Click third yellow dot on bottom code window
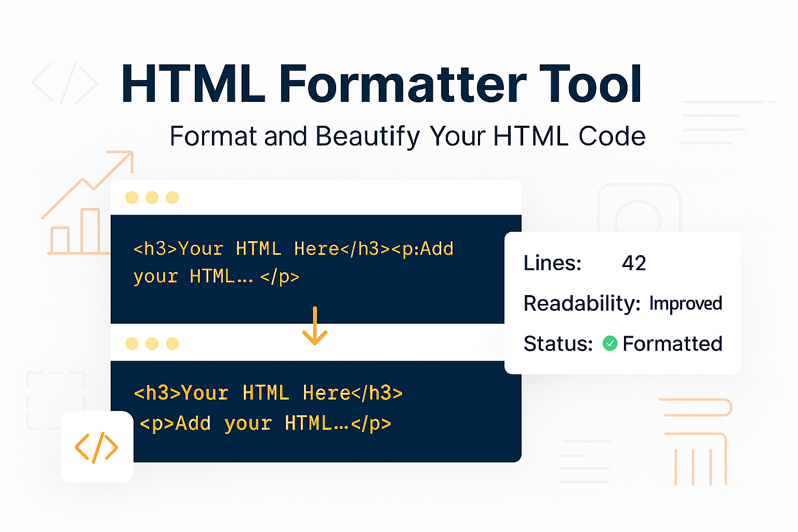 click(x=172, y=343)
